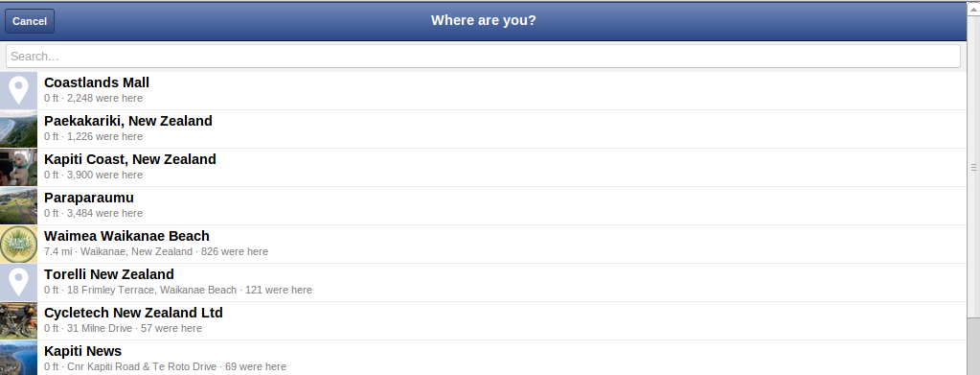Select the Kapiti Coast photo thumbnail
The height and width of the screenshot is (375, 980).
click(x=19, y=167)
